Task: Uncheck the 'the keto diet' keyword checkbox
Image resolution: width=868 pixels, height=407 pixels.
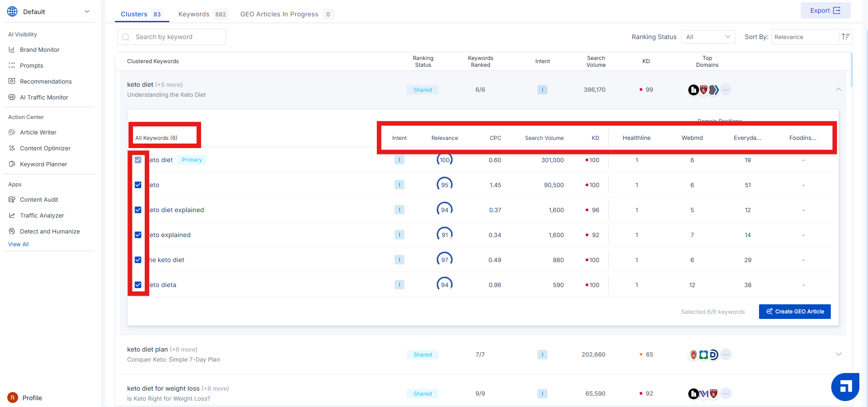Action: 138,260
